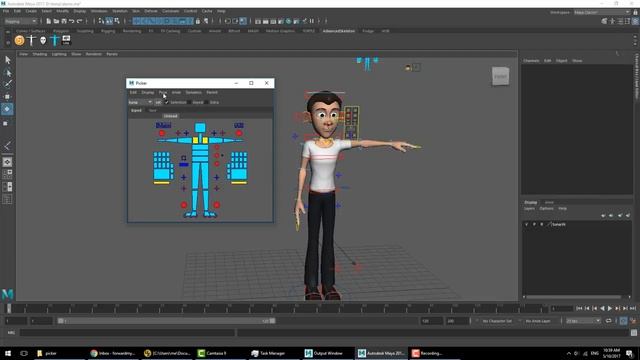Click the Go to end of playback button

(633, 309)
